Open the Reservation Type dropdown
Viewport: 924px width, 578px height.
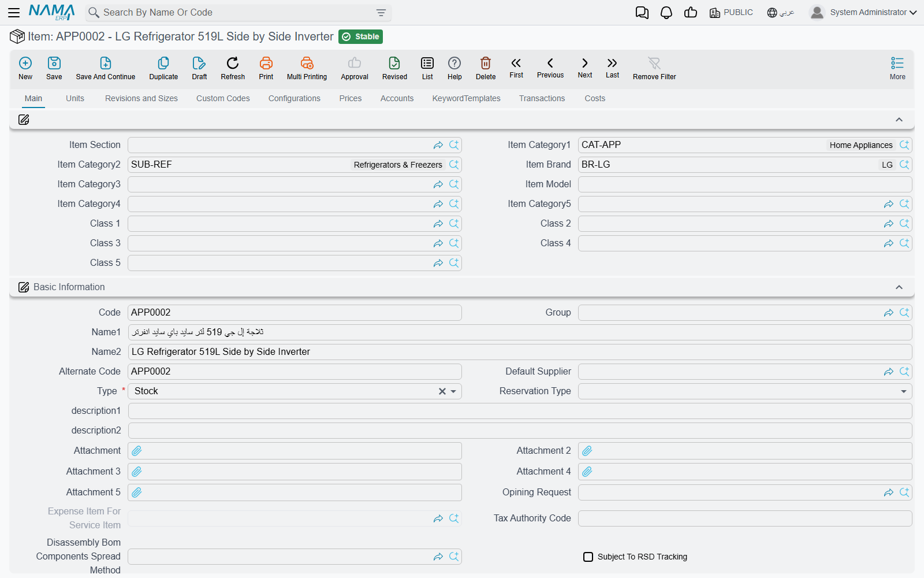click(x=904, y=391)
